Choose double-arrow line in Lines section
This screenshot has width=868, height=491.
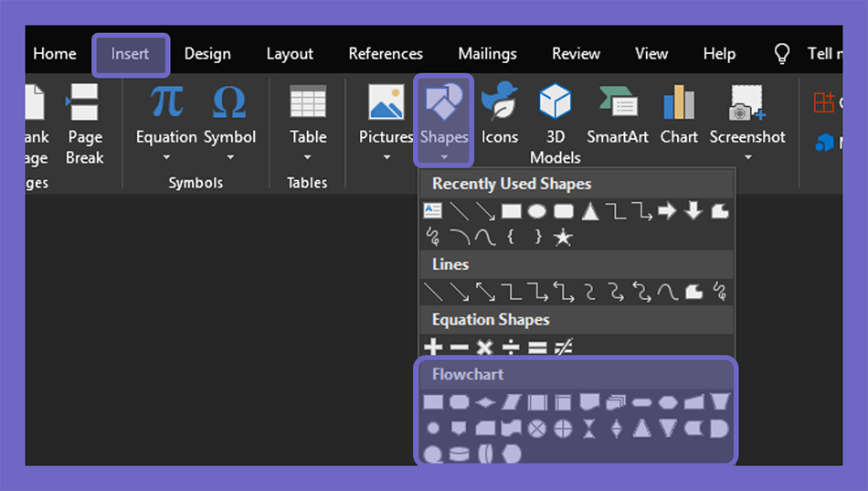[485, 292]
